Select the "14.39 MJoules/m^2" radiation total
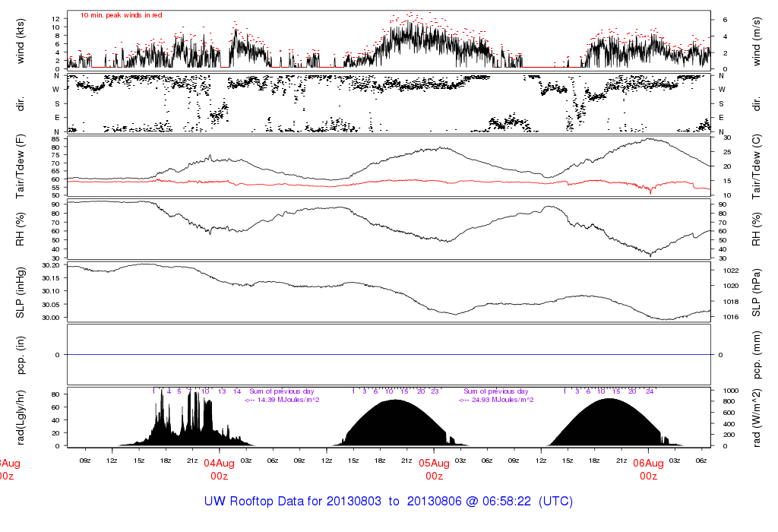778x532 pixels. point(288,400)
